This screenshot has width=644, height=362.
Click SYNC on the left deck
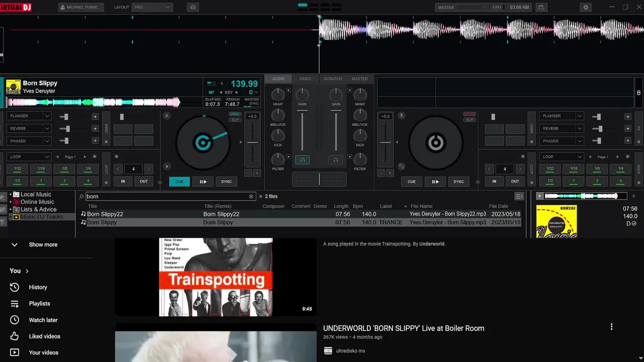[227, 182]
